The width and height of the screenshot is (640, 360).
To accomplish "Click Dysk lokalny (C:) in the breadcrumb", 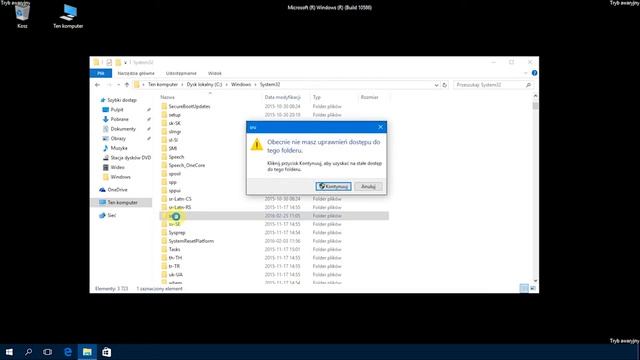I will pyautogui.click(x=204, y=84).
